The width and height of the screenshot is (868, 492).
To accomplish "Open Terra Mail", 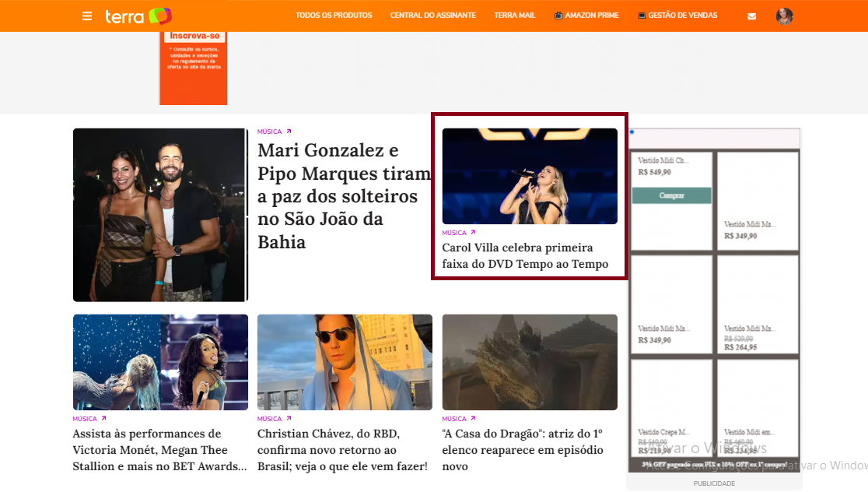I will [515, 16].
